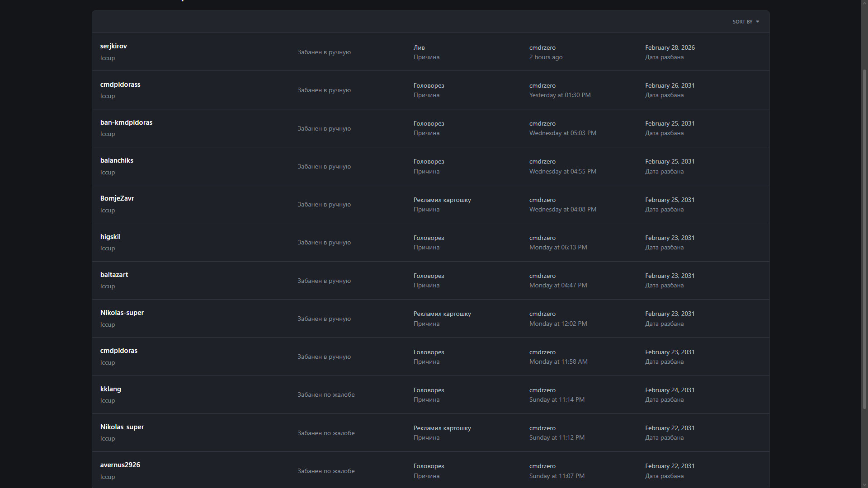Click the higskil username link
Screen dimensions: 868x488
[x=110, y=237]
